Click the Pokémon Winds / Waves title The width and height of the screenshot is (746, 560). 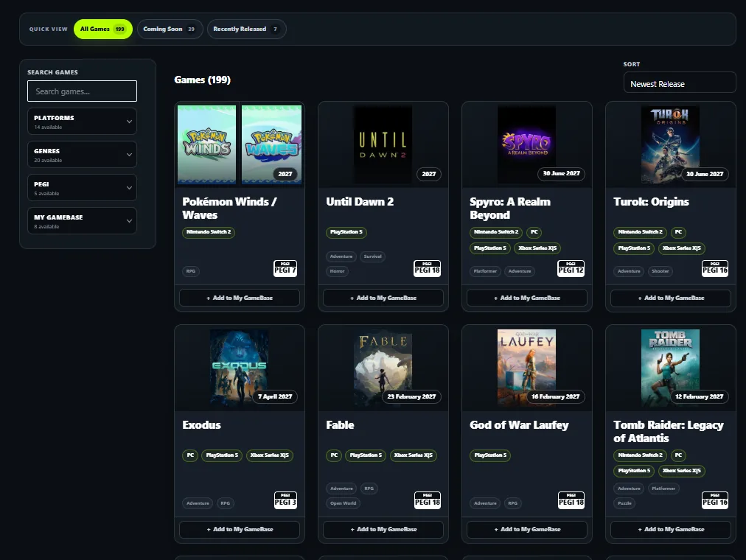[229, 209]
